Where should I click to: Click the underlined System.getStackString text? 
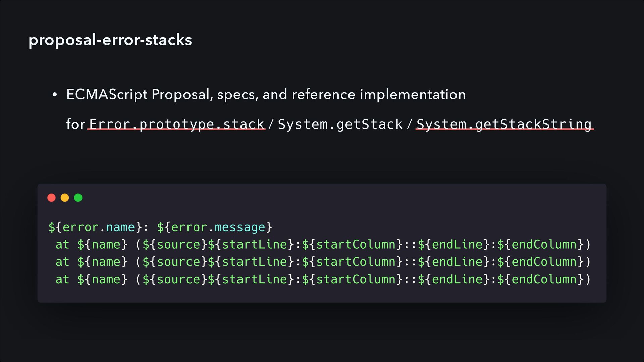[504, 124]
